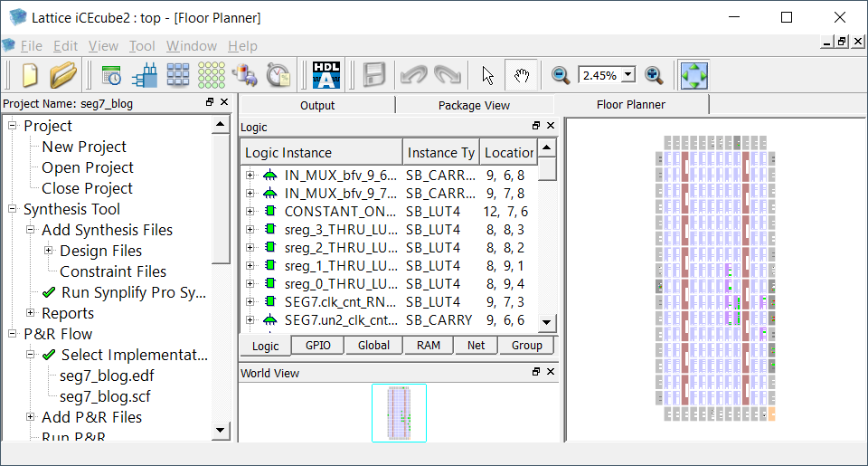Click the World View chip thumbnail
This screenshot has width=868, height=466.
coord(399,413)
